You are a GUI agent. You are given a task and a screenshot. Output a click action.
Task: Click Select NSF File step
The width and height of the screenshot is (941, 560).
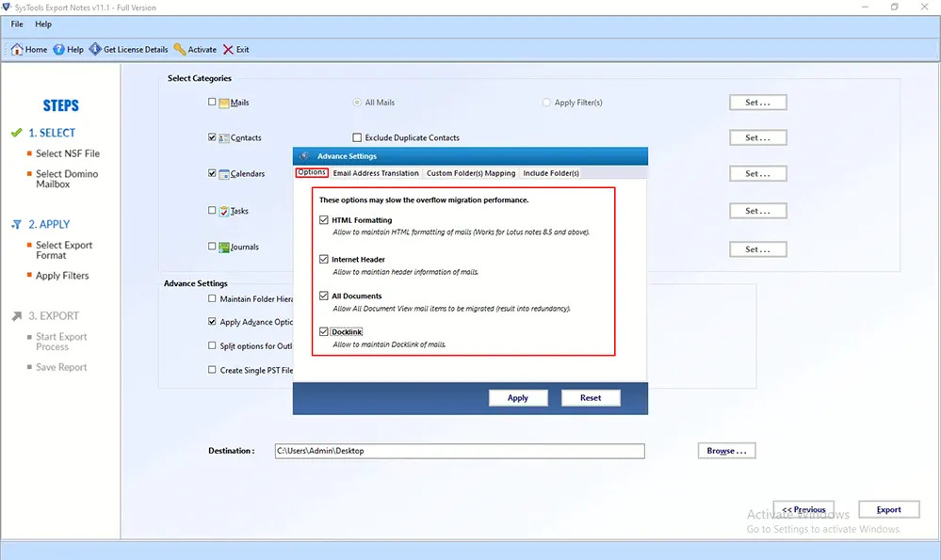[x=67, y=153]
